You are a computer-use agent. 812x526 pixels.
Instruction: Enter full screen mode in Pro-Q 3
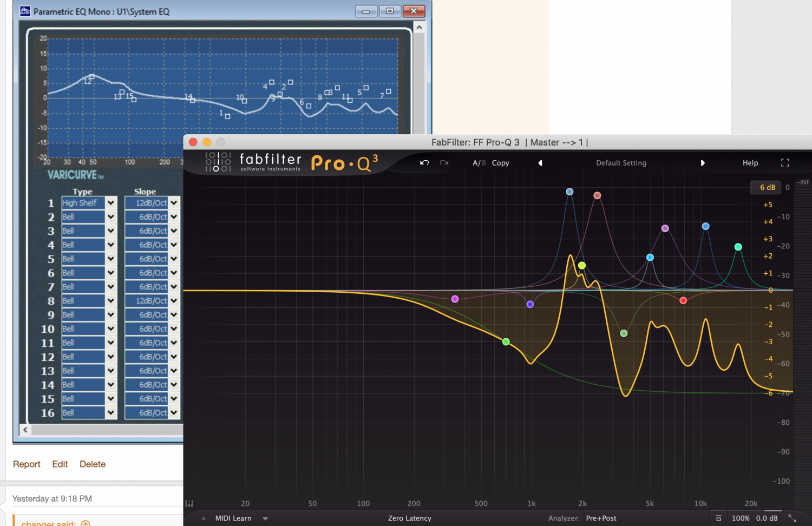click(785, 163)
